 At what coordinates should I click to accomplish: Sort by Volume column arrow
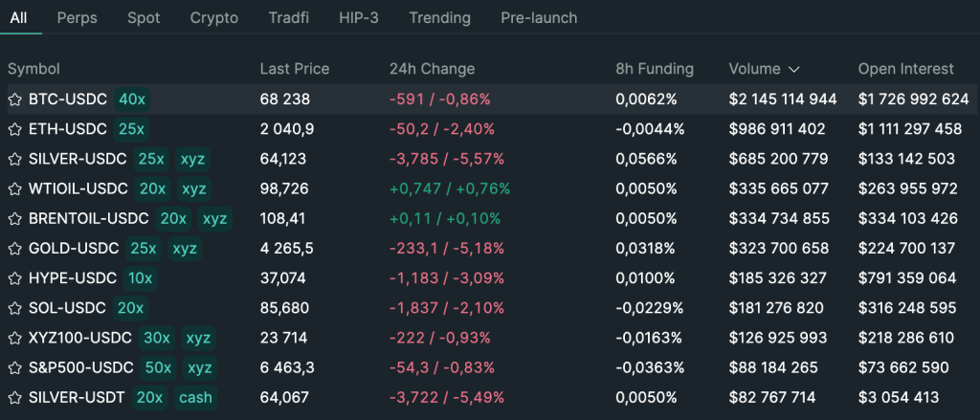tap(793, 69)
